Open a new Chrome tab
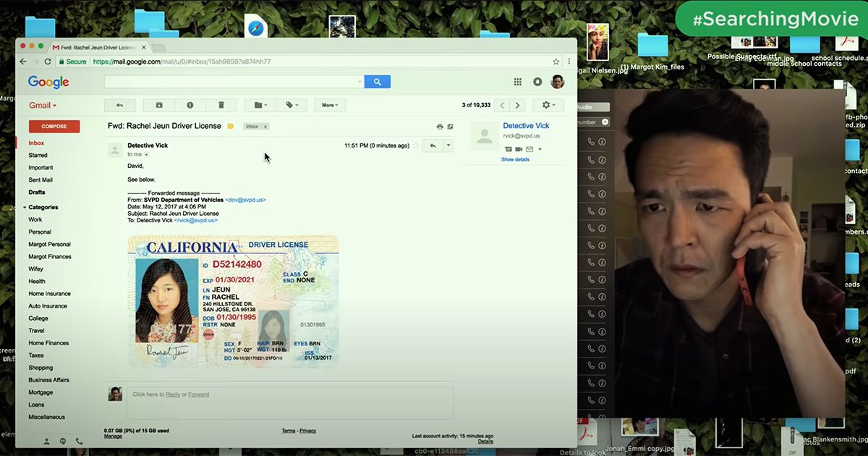The image size is (868, 456). [158, 48]
